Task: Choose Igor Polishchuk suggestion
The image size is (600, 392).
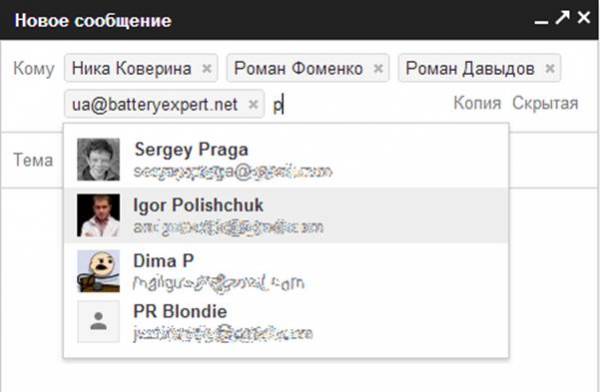Action: (286, 215)
